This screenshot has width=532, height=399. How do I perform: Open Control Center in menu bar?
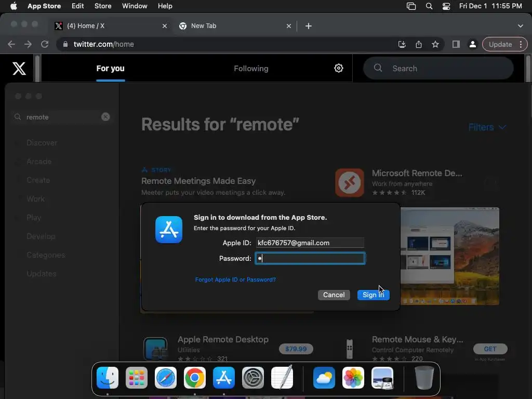pyautogui.click(x=446, y=6)
